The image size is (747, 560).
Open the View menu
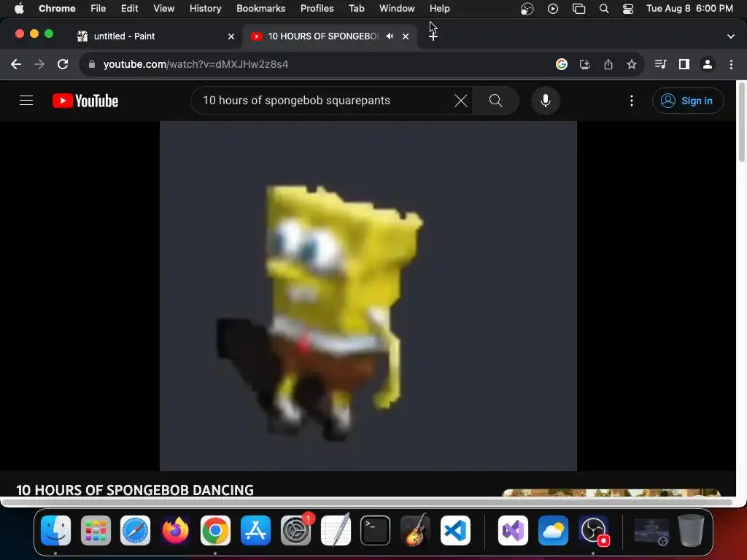(x=163, y=9)
